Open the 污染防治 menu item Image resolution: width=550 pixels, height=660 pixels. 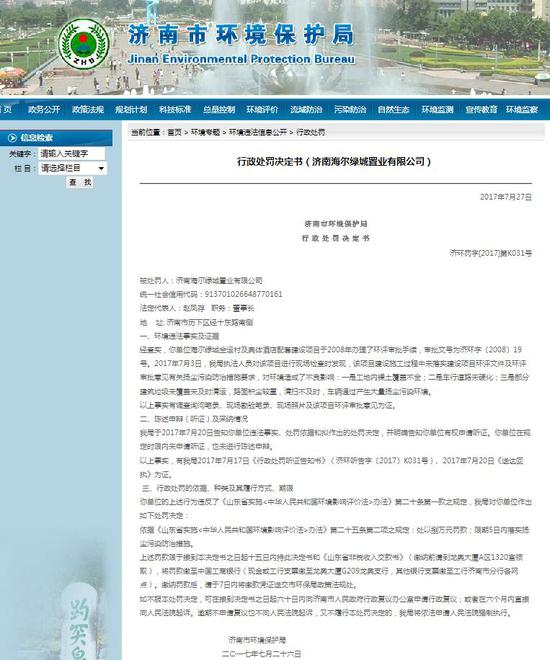(x=350, y=109)
